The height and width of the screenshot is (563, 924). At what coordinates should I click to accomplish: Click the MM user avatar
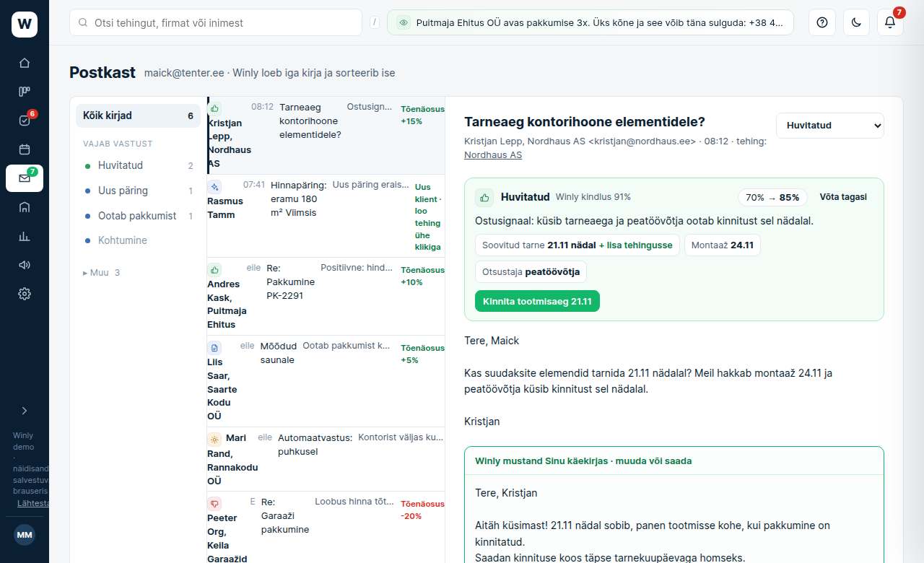click(25, 535)
